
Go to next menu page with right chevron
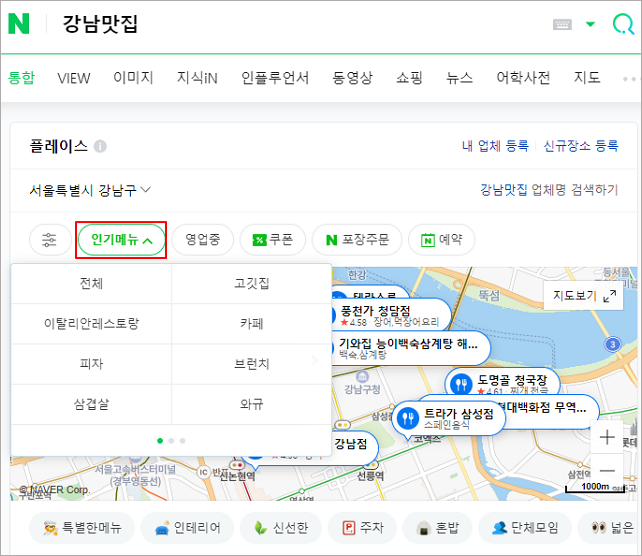click(314, 361)
